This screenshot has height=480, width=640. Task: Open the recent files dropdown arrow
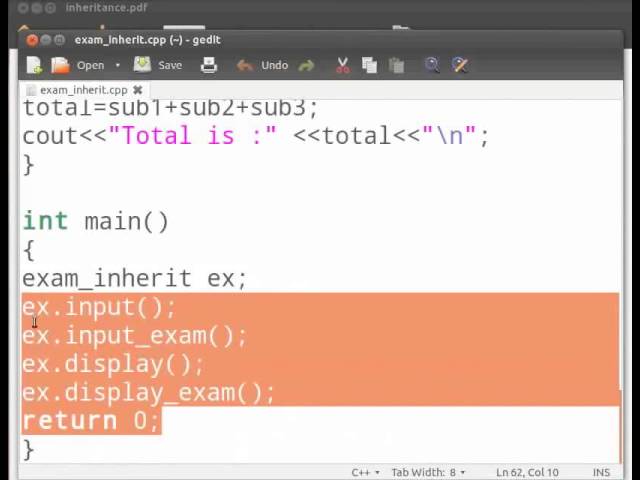pos(117,66)
